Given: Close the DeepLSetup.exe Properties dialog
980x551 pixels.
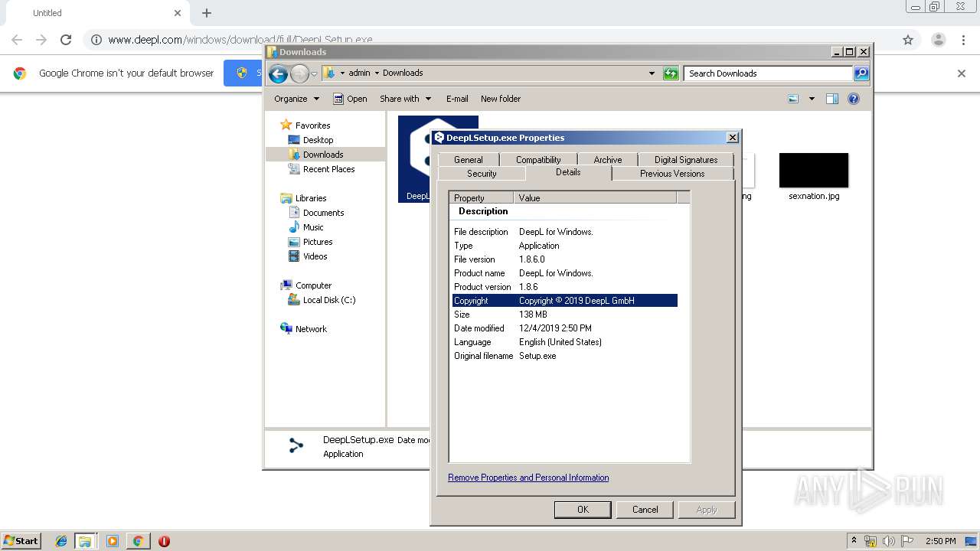Looking at the screenshot, I should [x=732, y=138].
